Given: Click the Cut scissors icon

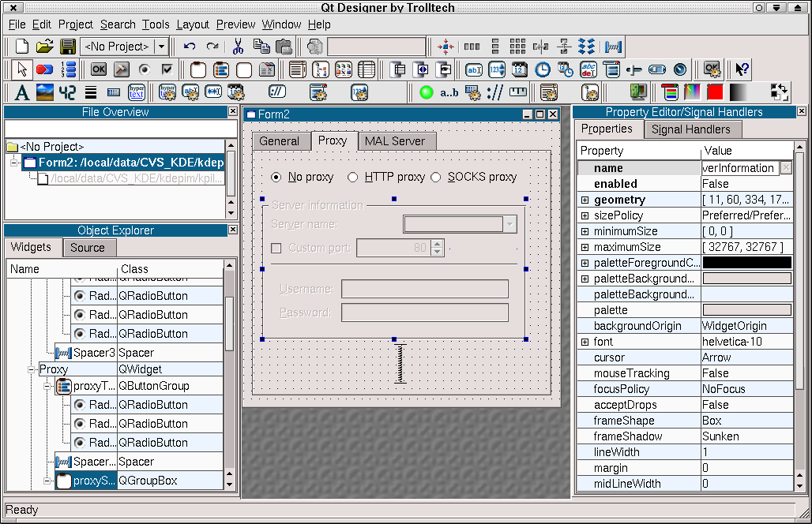Looking at the screenshot, I should tap(237, 47).
